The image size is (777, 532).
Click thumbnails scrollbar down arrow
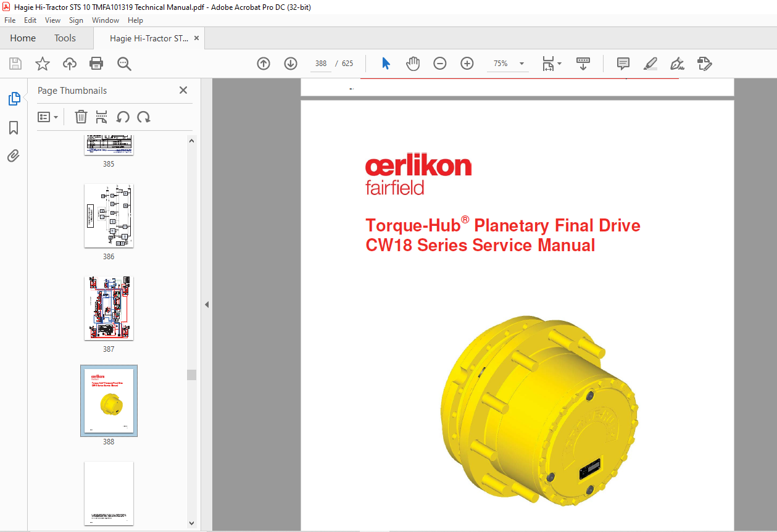coord(191,523)
